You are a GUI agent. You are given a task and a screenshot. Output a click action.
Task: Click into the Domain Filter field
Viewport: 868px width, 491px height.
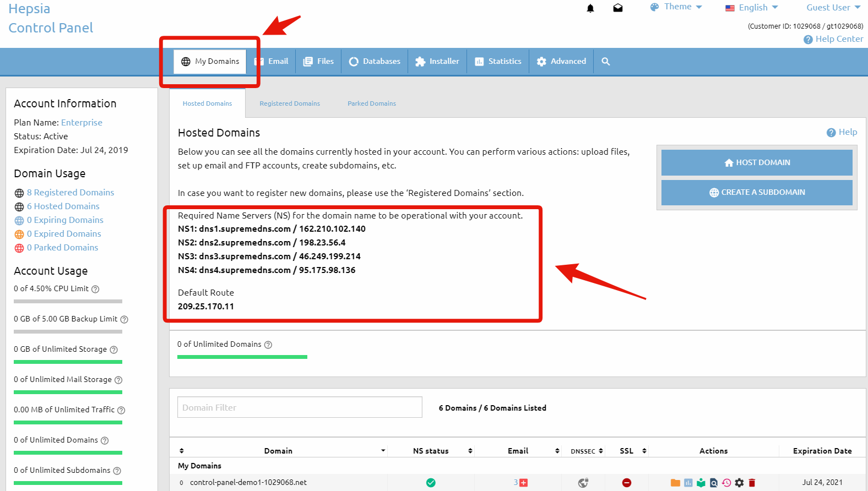click(300, 407)
